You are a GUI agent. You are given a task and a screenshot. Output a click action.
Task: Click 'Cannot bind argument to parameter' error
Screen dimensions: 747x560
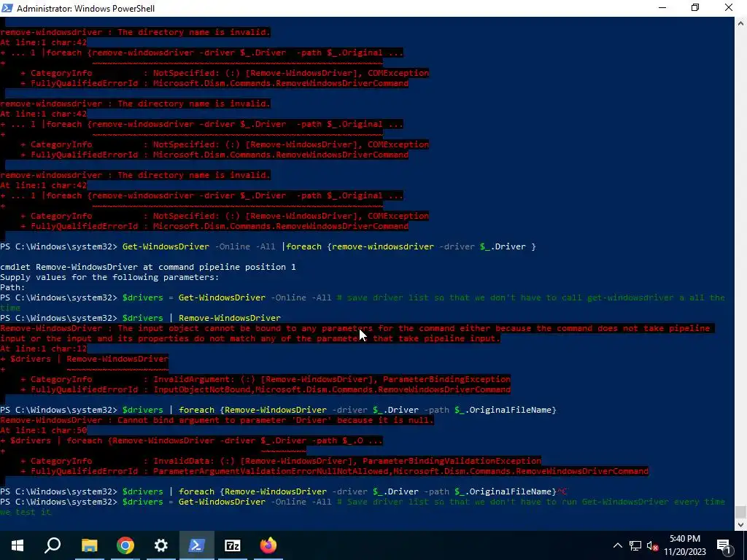tap(217, 420)
